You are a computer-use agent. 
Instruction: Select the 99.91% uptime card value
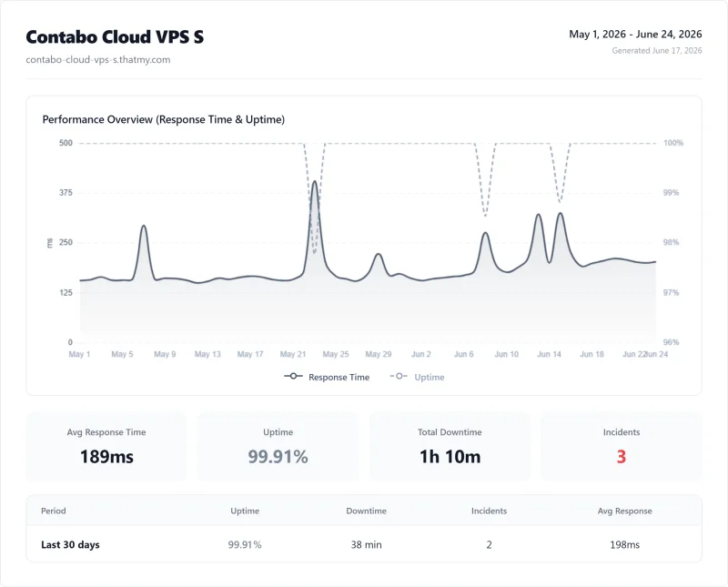click(x=278, y=457)
